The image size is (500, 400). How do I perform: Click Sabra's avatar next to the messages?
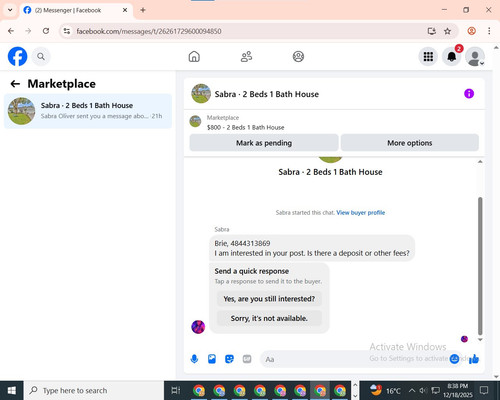(198, 327)
